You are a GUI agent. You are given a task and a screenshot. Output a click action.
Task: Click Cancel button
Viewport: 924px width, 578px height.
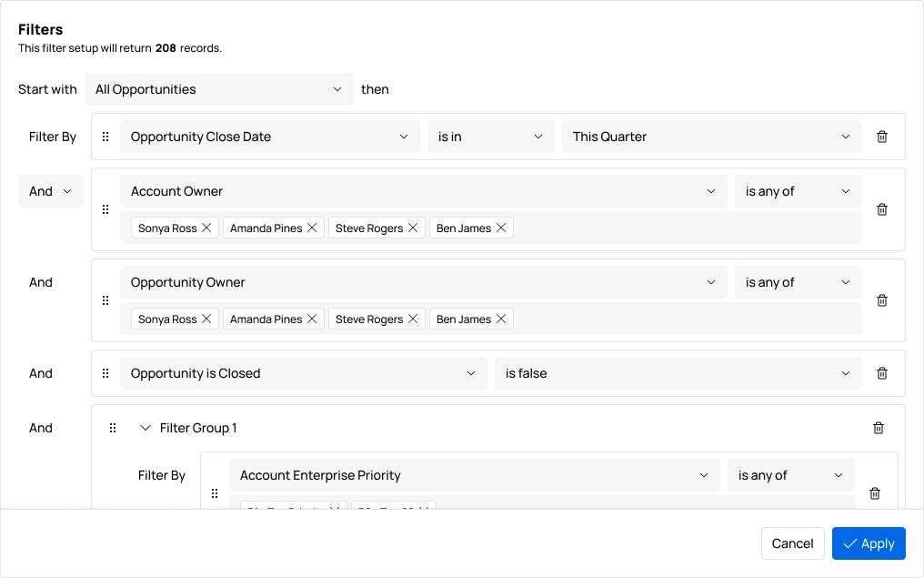(x=793, y=543)
